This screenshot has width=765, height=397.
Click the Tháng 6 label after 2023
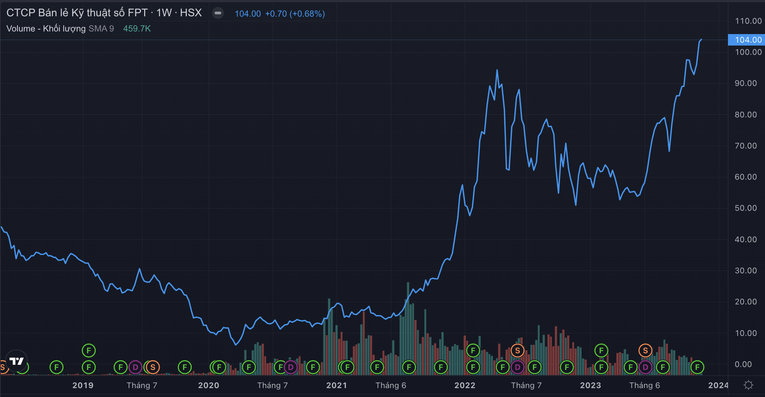(644, 385)
